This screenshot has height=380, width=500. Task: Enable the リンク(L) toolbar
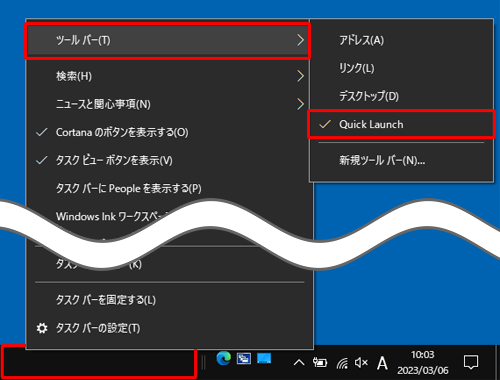click(x=401, y=68)
